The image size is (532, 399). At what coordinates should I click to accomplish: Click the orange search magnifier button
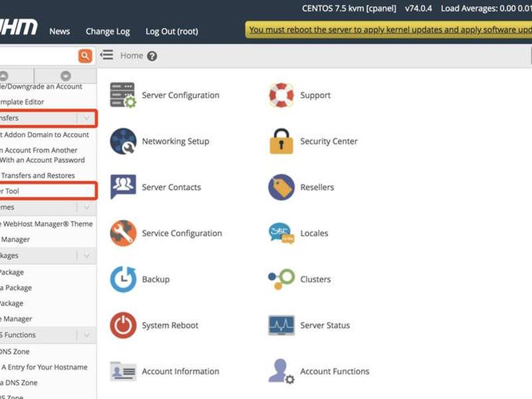85,56
